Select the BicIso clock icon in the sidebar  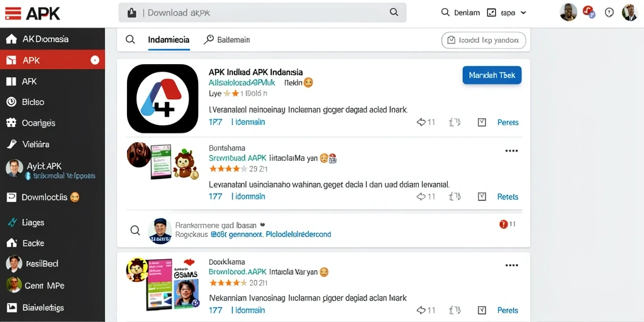point(11,102)
